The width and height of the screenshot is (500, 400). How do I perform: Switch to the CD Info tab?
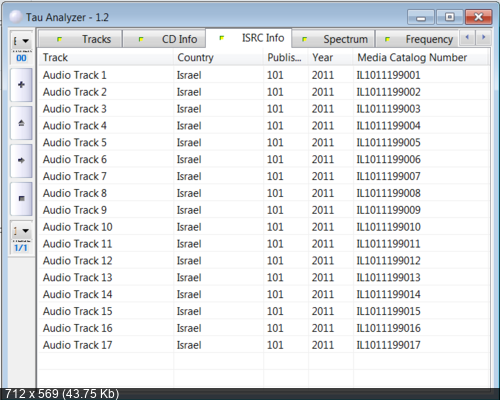pyautogui.click(x=164, y=39)
